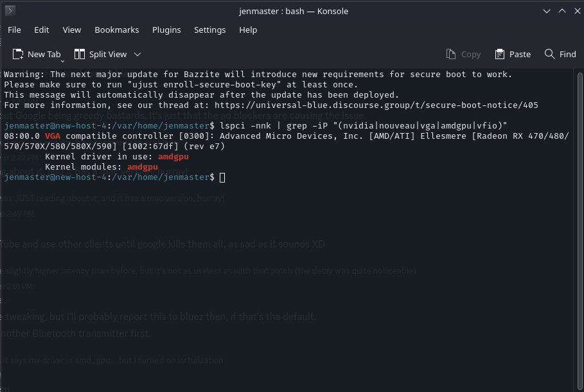This screenshot has height=392, width=584.
Task: Click the Split View label
Action: pyautogui.click(x=108, y=55)
